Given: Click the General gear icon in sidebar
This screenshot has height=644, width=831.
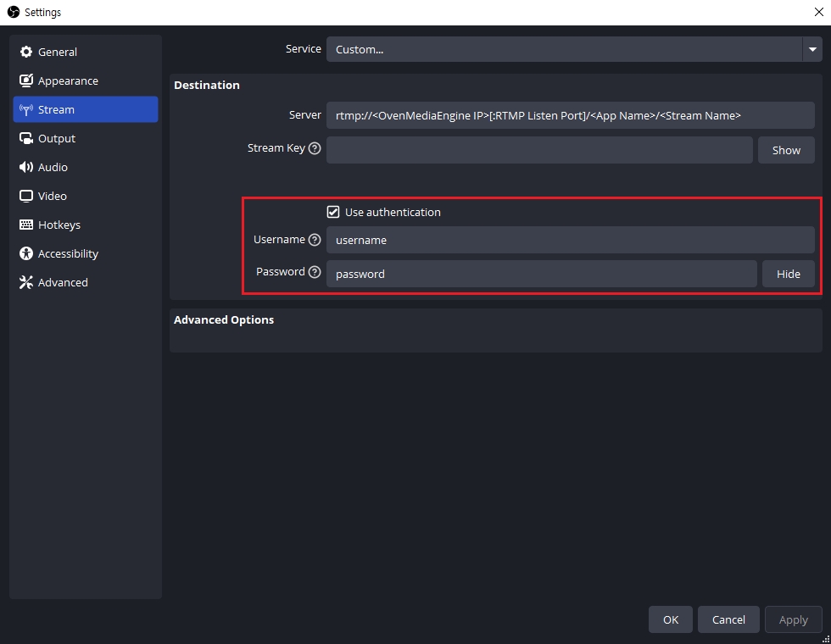Looking at the screenshot, I should (x=26, y=52).
